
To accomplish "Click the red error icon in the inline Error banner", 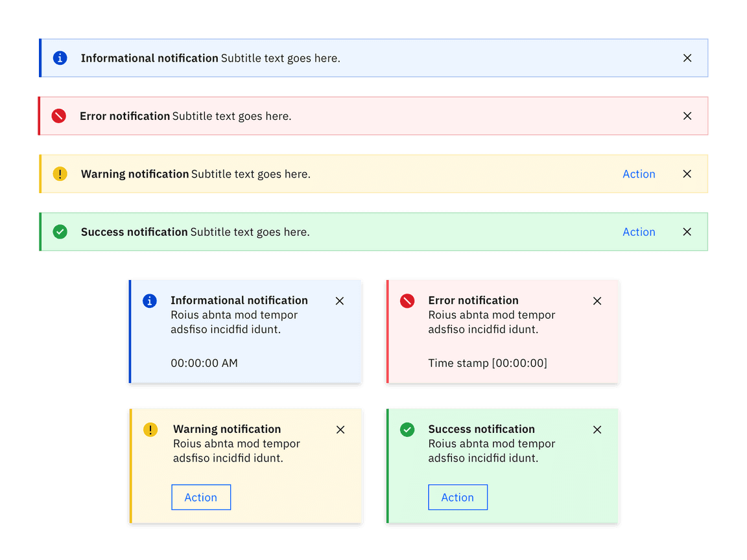I will pos(59,116).
